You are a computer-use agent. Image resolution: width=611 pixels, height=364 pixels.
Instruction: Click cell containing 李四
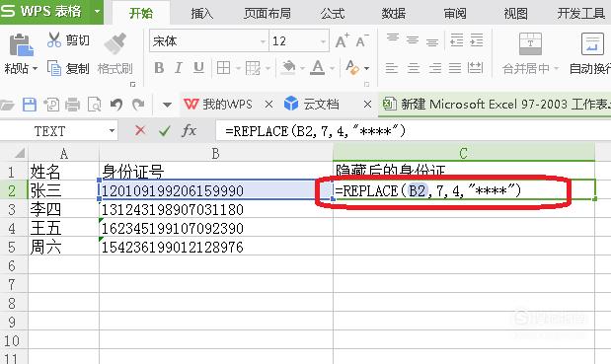point(63,209)
